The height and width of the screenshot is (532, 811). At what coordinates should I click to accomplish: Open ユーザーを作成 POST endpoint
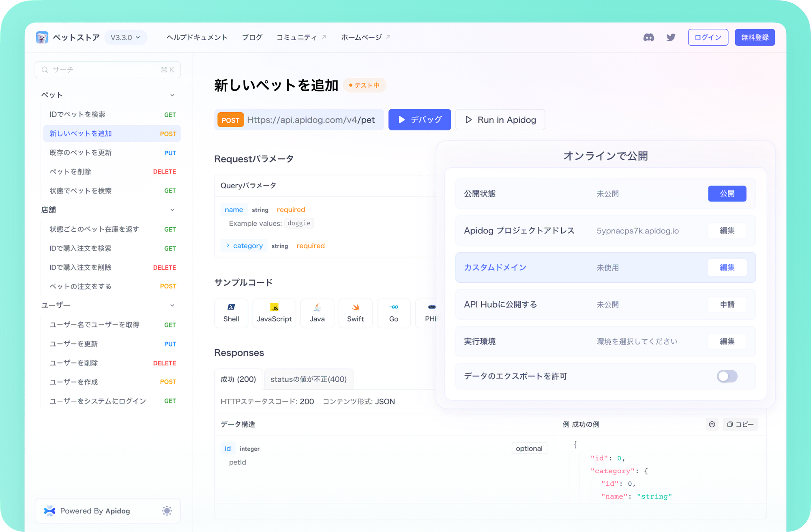[112, 382]
